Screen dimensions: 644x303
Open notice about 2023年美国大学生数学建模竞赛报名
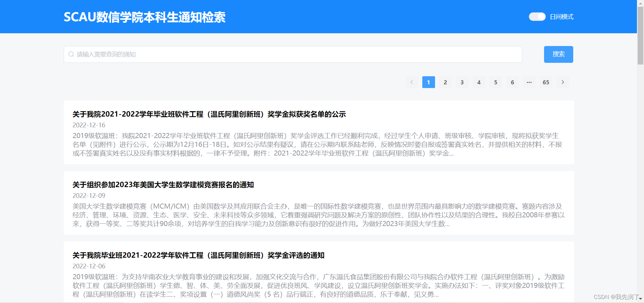pyautogui.click(x=163, y=185)
